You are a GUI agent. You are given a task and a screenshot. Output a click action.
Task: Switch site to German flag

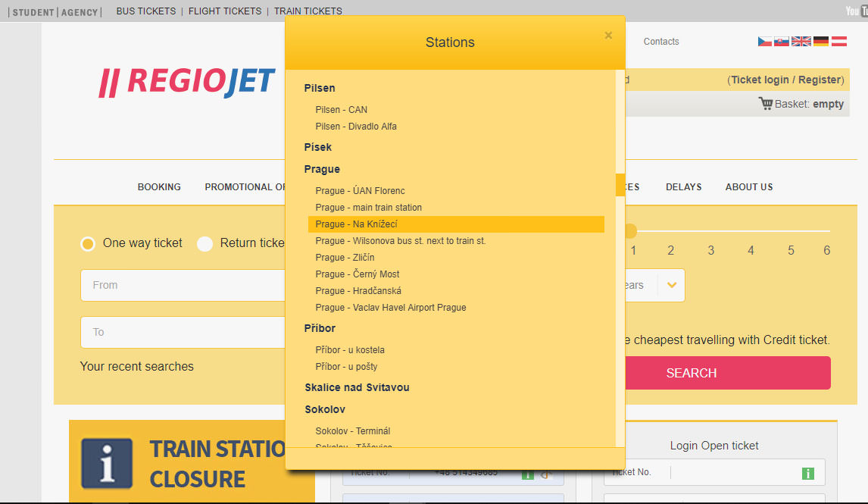coord(821,42)
